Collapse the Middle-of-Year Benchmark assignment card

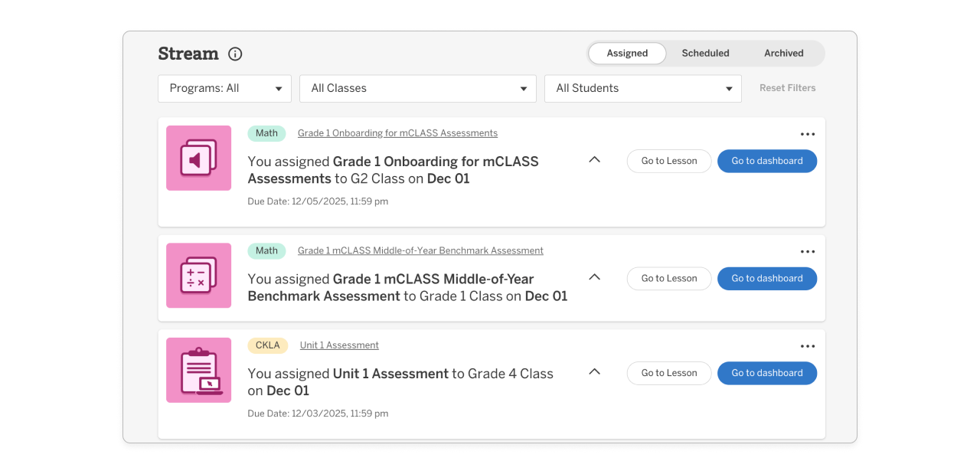594,277
